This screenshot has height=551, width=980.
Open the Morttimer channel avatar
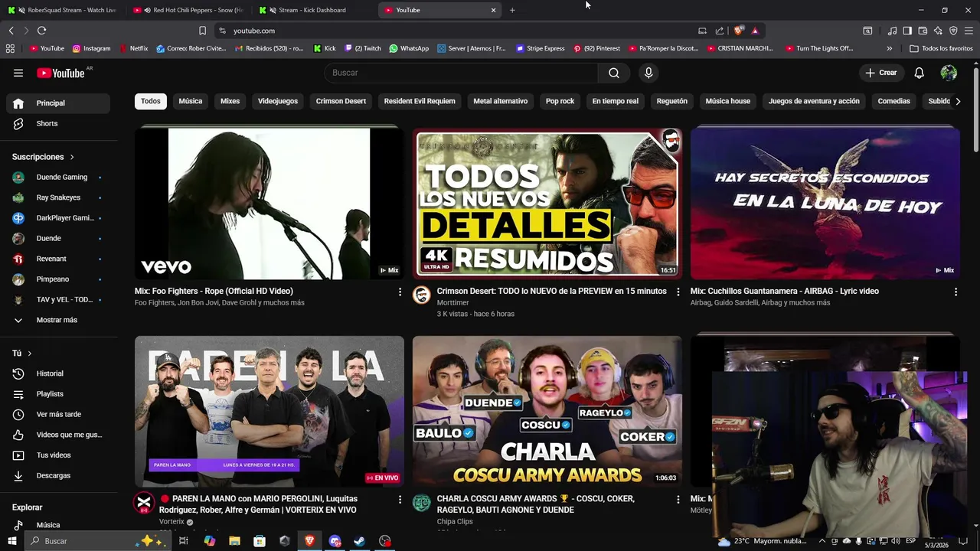point(422,295)
